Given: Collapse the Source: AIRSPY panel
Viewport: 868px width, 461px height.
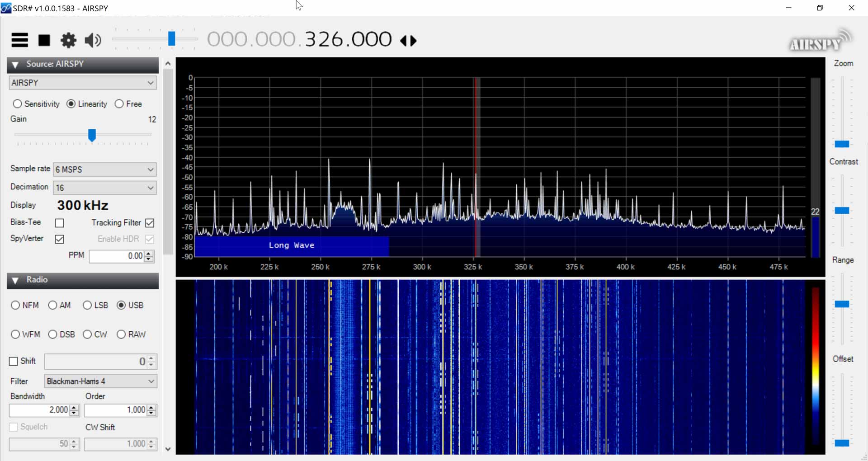Looking at the screenshot, I should (14, 65).
